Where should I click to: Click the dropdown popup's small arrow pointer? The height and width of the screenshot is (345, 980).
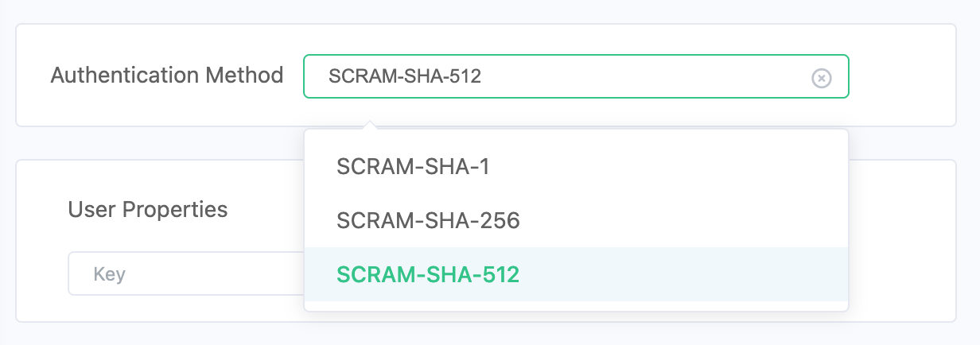click(x=367, y=126)
